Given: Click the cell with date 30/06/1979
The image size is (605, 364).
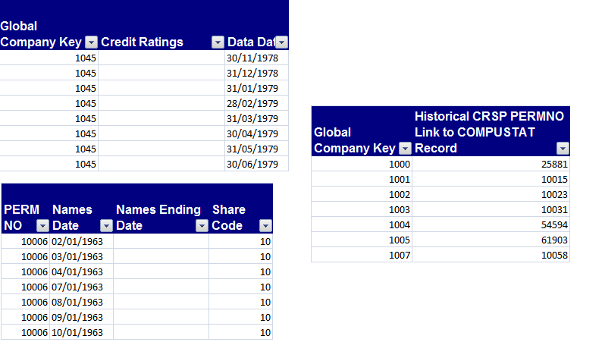Looking at the screenshot, I should click(256, 164).
